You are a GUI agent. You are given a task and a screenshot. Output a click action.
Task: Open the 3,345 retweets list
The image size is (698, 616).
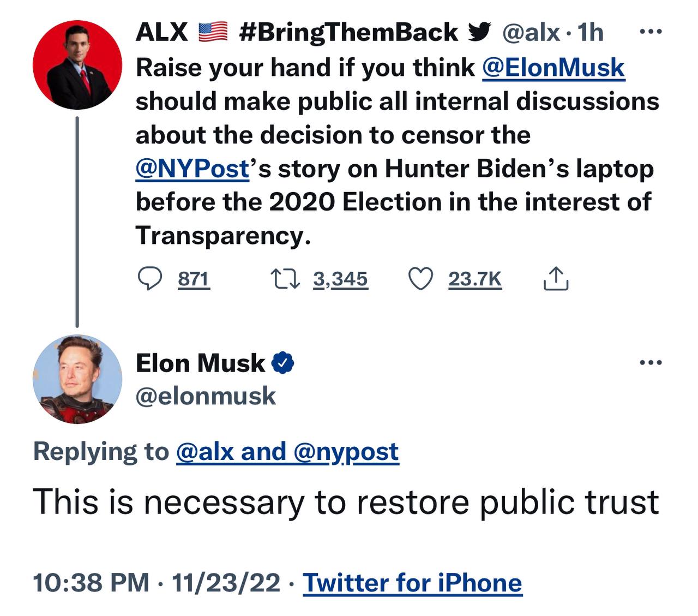coord(340,279)
